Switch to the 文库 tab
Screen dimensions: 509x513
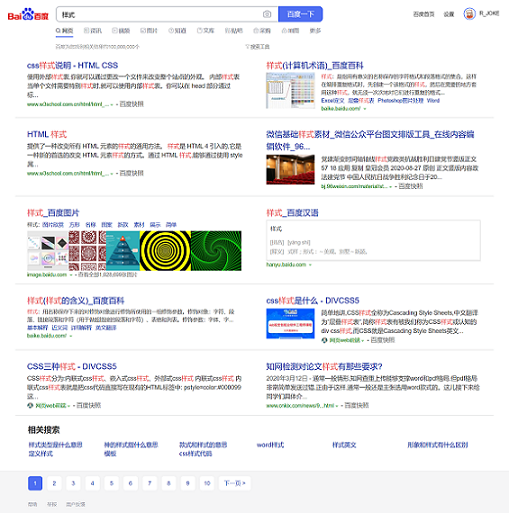pyautogui.click(x=205, y=31)
